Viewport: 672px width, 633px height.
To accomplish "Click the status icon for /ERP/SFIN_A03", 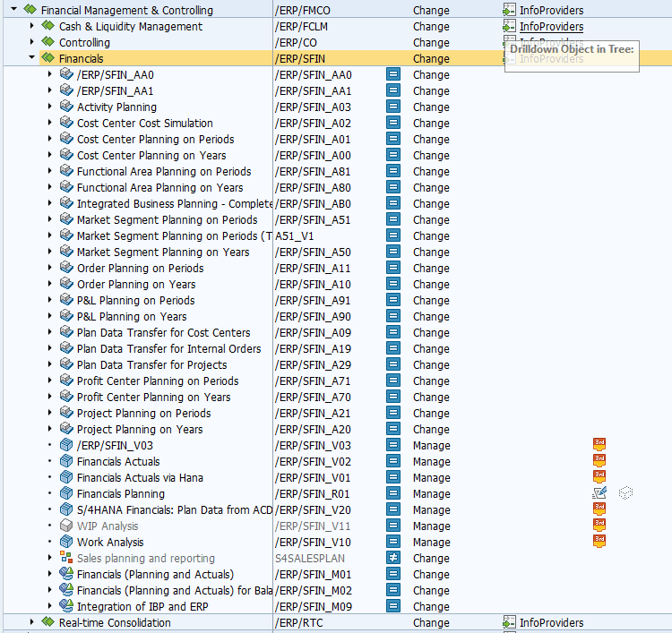I will pyautogui.click(x=393, y=107).
